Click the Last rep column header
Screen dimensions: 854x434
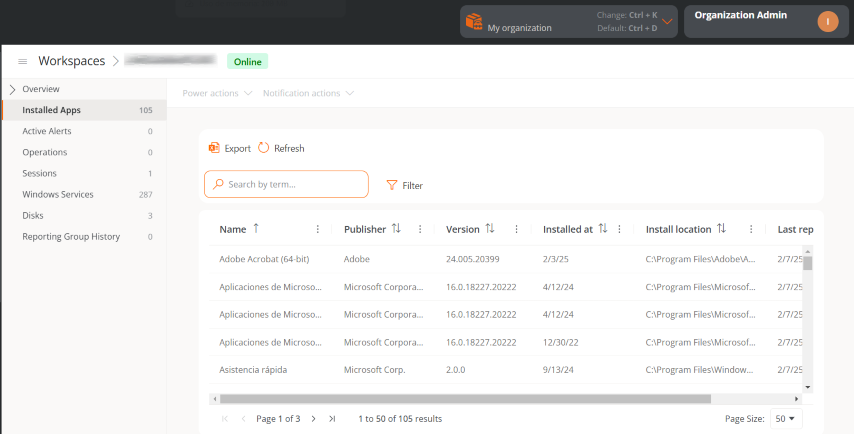pyautogui.click(x=795, y=229)
